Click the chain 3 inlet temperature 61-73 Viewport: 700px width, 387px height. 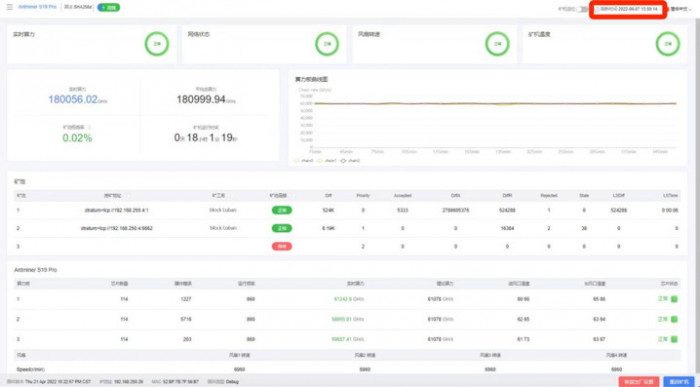tap(523, 339)
